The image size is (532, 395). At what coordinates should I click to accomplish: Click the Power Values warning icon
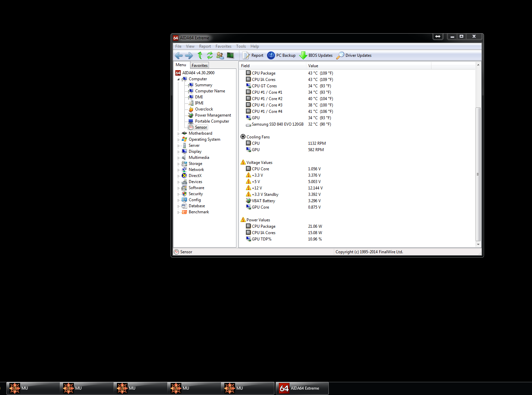(243, 220)
